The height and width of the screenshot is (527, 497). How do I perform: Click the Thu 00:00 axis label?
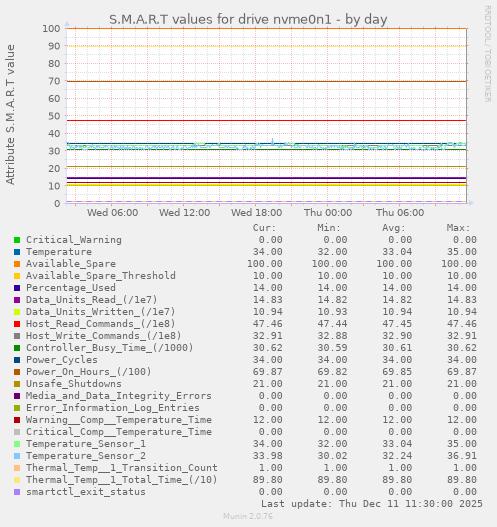pos(328,213)
